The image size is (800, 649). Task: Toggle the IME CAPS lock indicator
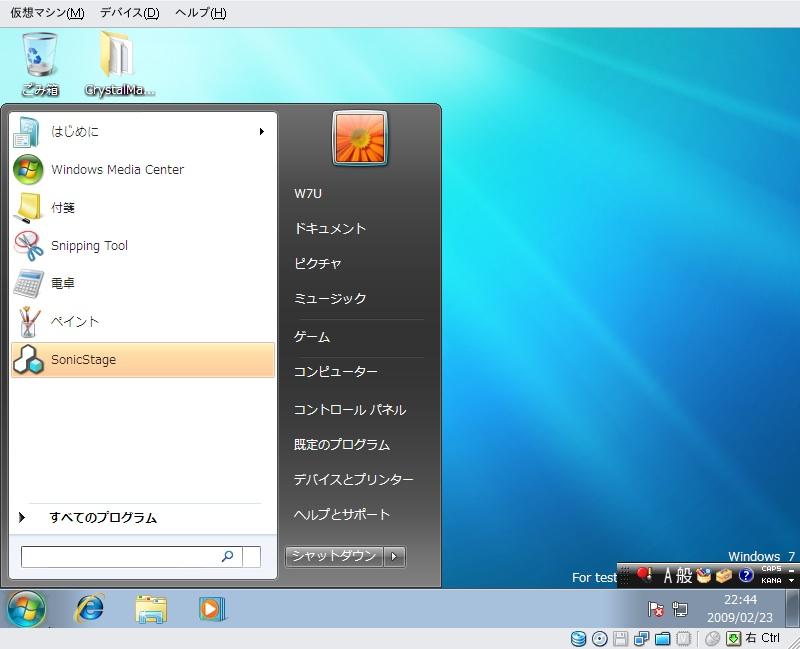[771, 569]
